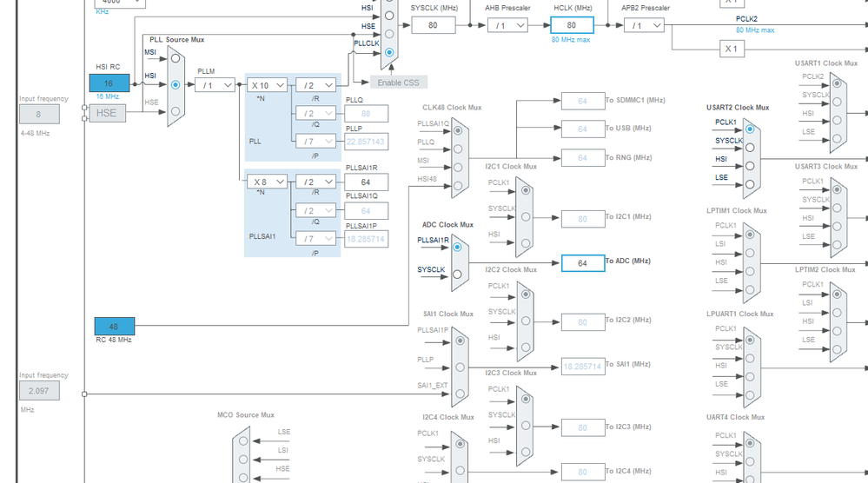Select LSE in USART2 Clock Mux
Viewport: 868px width, 483px height.
[750, 184]
